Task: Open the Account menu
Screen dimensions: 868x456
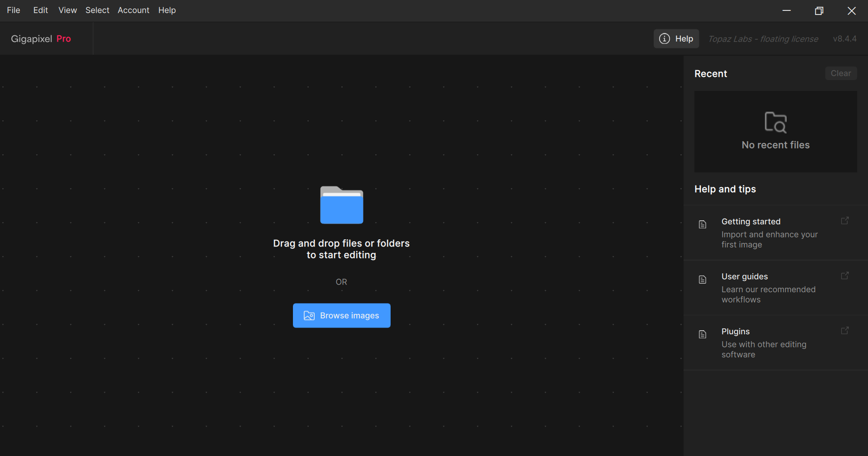Action: (133, 10)
